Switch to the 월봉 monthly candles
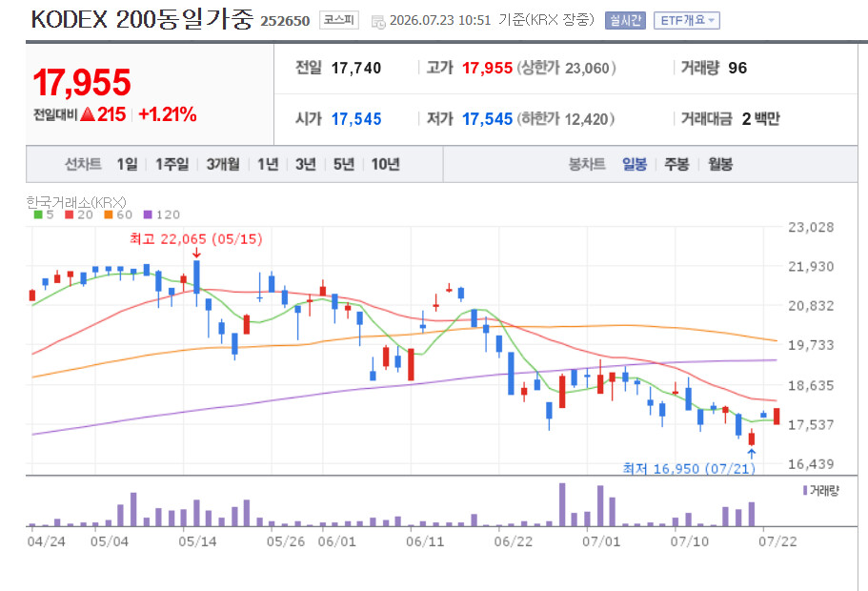 720,164
